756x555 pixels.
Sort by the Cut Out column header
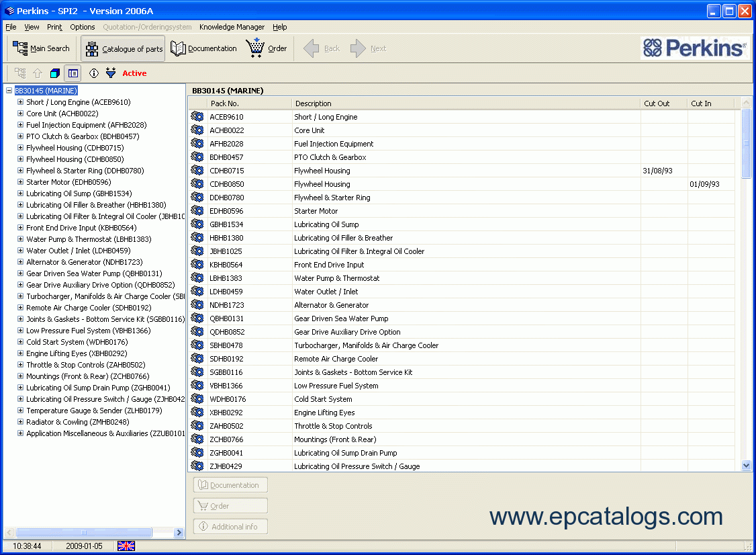point(664,103)
